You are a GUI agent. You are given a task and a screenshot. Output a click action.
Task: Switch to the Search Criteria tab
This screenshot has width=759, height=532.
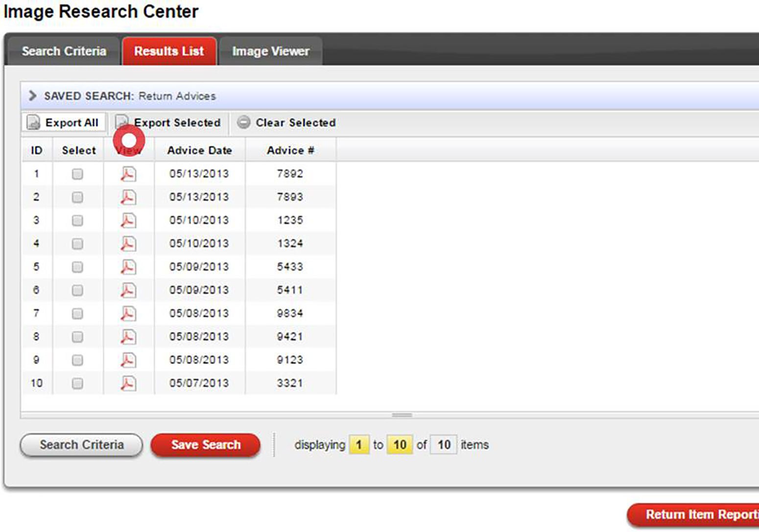pyautogui.click(x=64, y=51)
